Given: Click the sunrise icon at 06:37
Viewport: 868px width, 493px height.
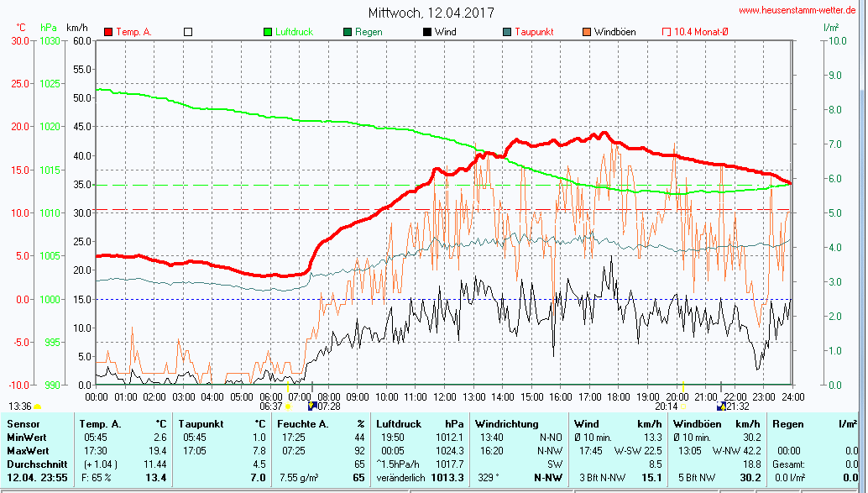Looking at the screenshot, I should (289, 406).
